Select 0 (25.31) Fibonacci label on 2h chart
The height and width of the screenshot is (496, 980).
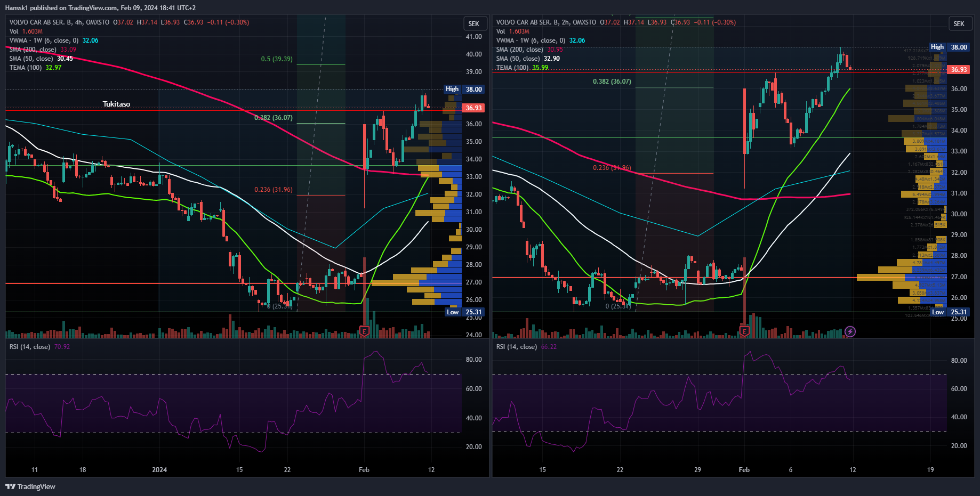(x=618, y=306)
